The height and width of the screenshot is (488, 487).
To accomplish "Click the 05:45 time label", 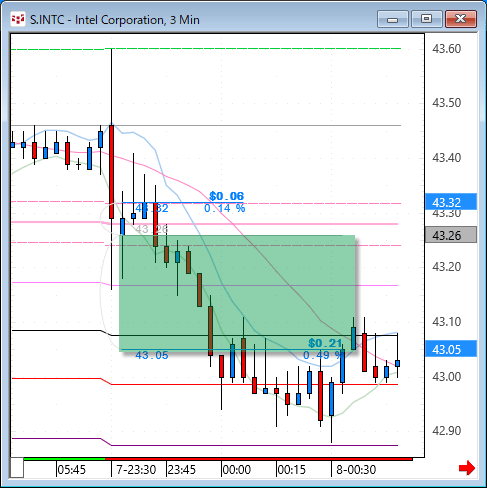I will (x=72, y=470).
